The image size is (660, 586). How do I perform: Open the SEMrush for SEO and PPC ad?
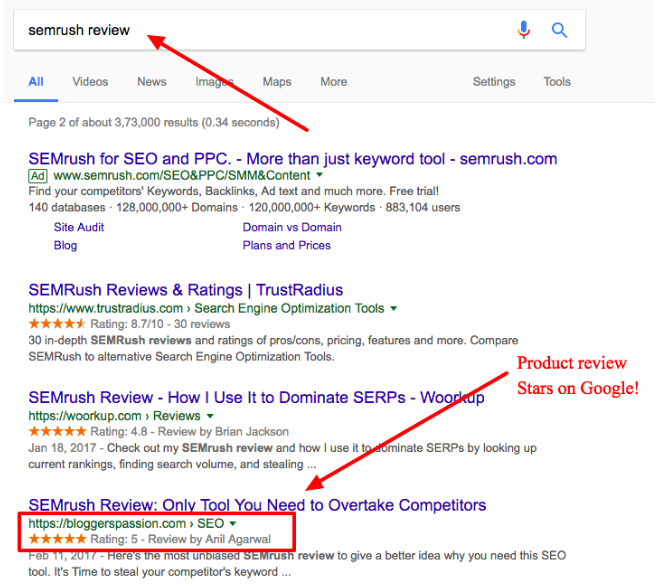(293, 159)
